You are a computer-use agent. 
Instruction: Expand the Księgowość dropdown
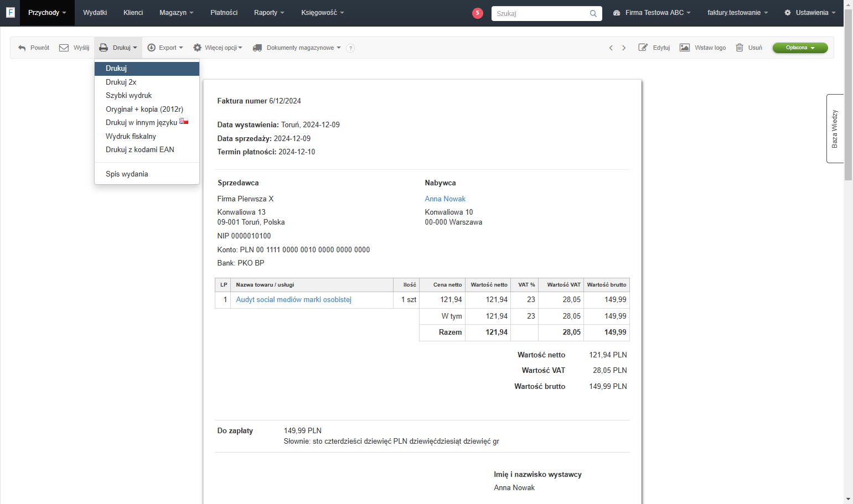coord(323,13)
